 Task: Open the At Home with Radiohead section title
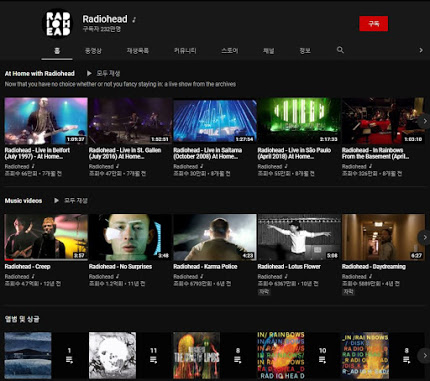(40, 73)
